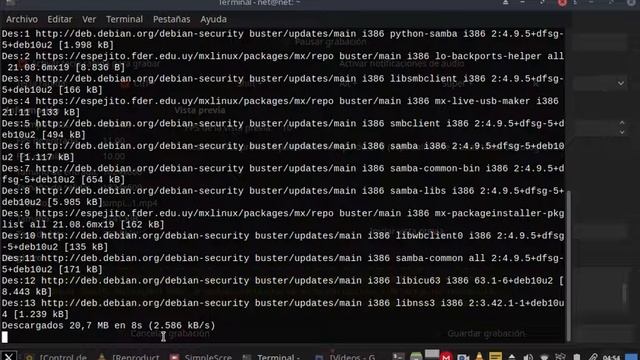Image resolution: width=640 pixels, height=360 pixels.
Task: Click the clipboard manager tray icon
Action: pos(577,357)
